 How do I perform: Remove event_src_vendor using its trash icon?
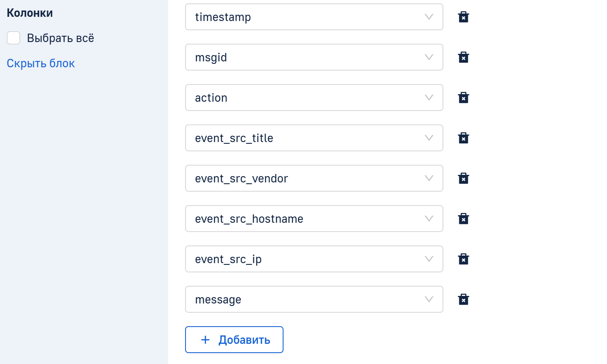[x=463, y=178]
